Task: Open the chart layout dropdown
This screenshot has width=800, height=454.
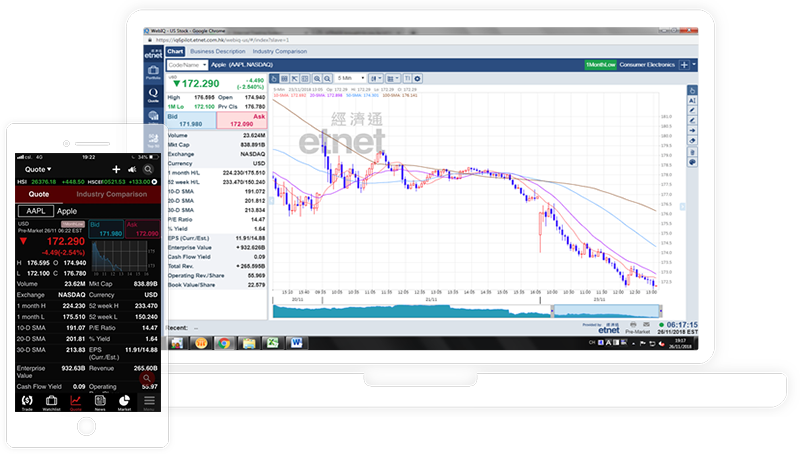Action: [393, 79]
